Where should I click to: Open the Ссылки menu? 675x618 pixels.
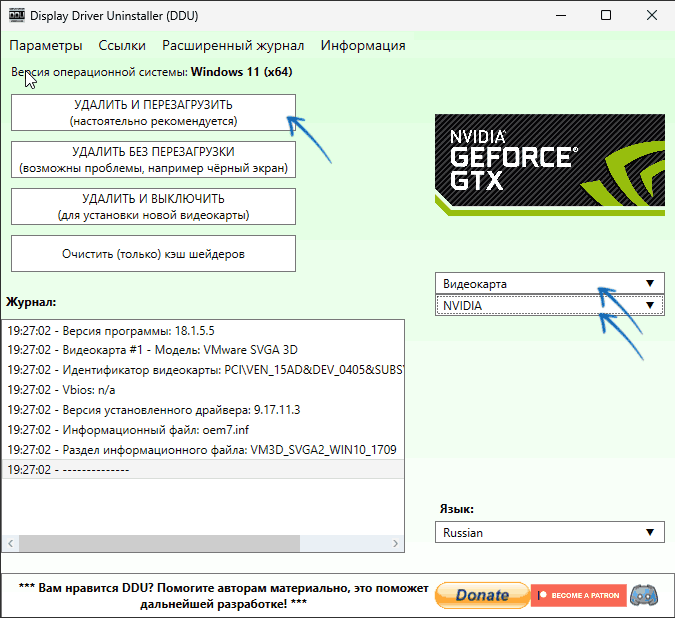122,46
